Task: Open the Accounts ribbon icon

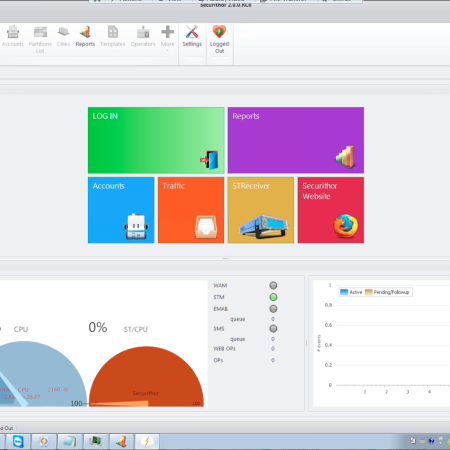Action: [13, 36]
